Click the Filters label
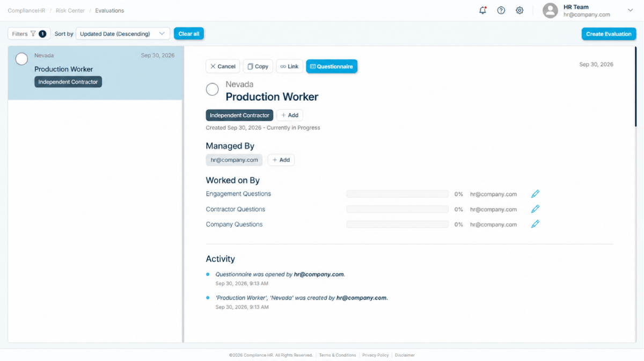Image resolution: width=644 pixels, height=361 pixels. [20, 34]
